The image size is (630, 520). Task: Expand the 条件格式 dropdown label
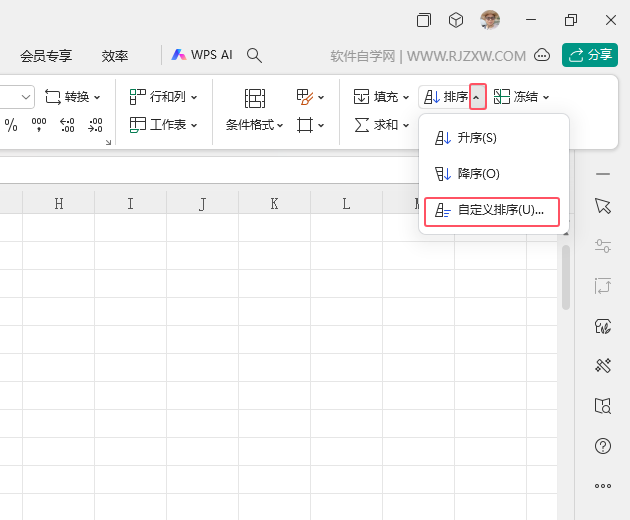(x=254, y=125)
